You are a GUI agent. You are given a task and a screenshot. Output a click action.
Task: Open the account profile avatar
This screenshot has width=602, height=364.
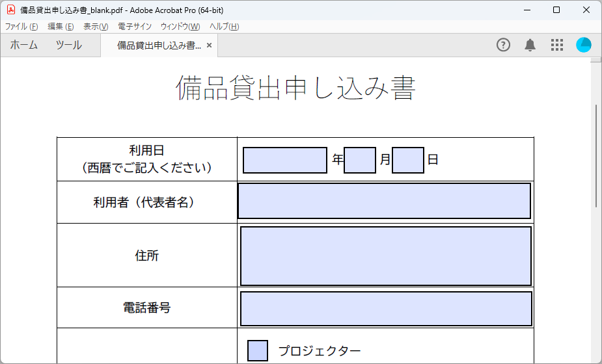[x=584, y=45]
